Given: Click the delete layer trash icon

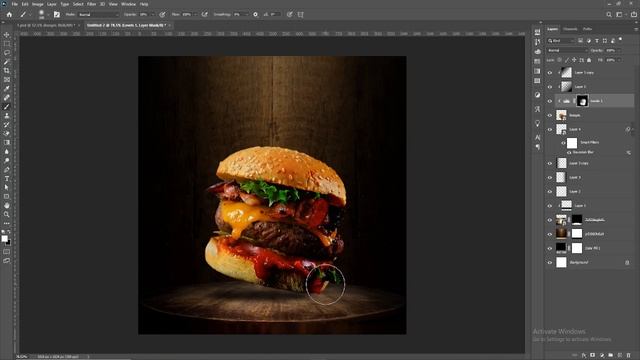Looking at the screenshot, I should (629, 356).
